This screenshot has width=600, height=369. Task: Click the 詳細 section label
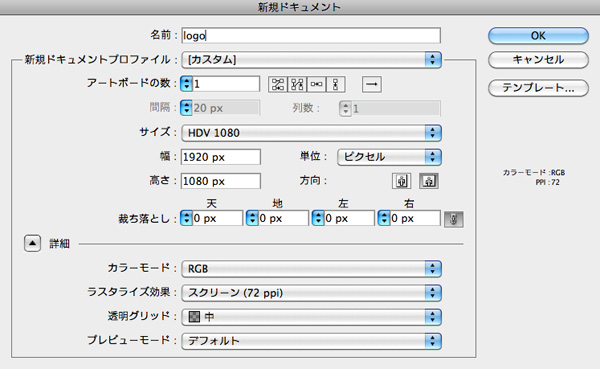59,244
